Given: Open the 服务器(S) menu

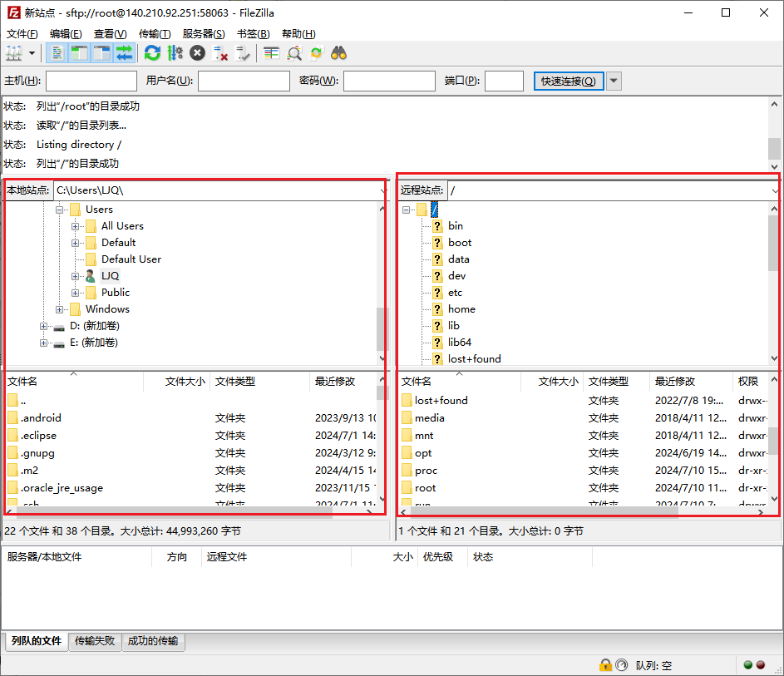Looking at the screenshot, I should pos(204,33).
